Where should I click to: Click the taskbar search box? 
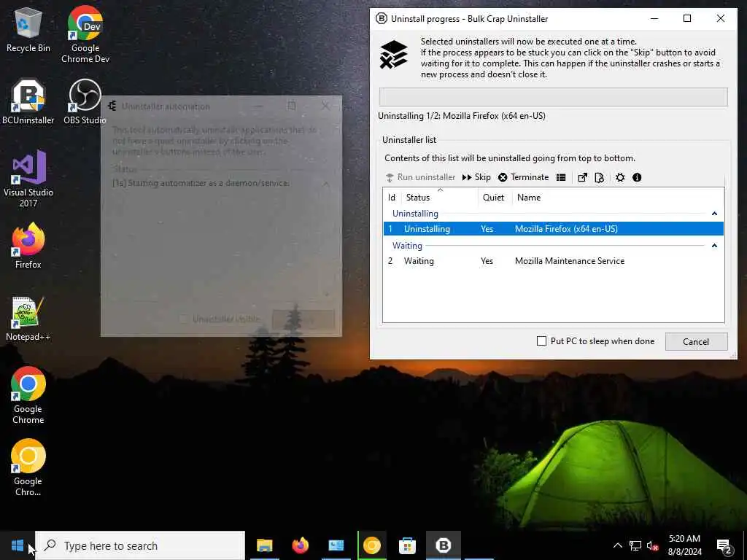pyautogui.click(x=140, y=545)
